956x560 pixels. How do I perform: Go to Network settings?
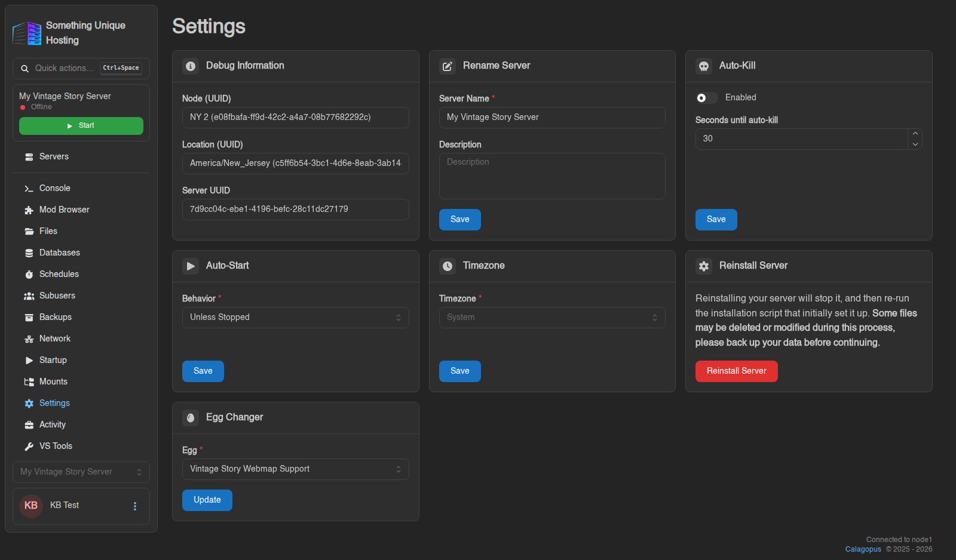[x=81, y=339]
